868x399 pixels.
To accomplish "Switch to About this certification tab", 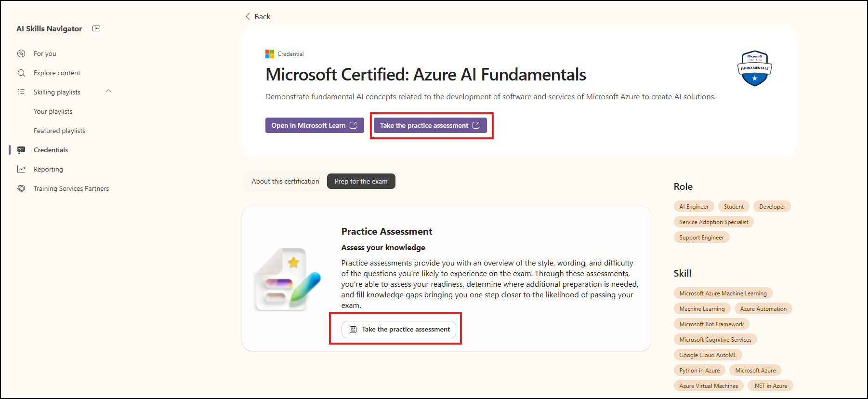I will pyautogui.click(x=285, y=181).
